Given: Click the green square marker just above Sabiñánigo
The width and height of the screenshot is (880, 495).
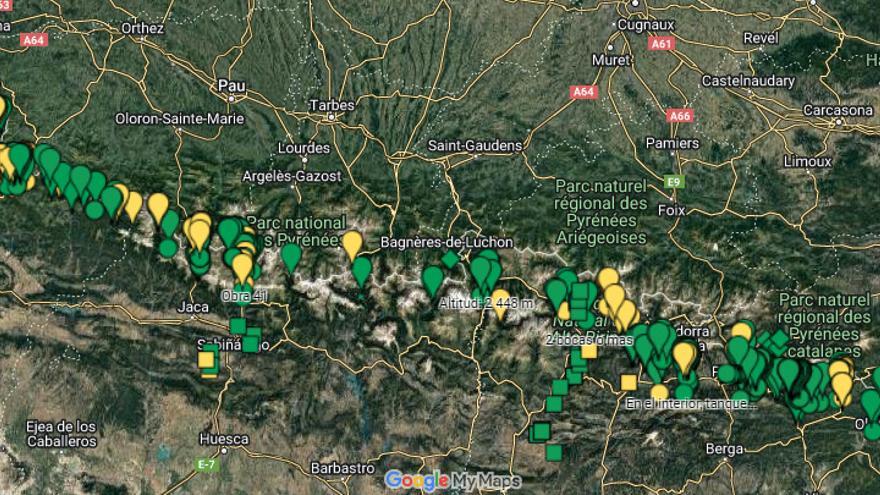Looking at the screenshot, I should point(238,326).
